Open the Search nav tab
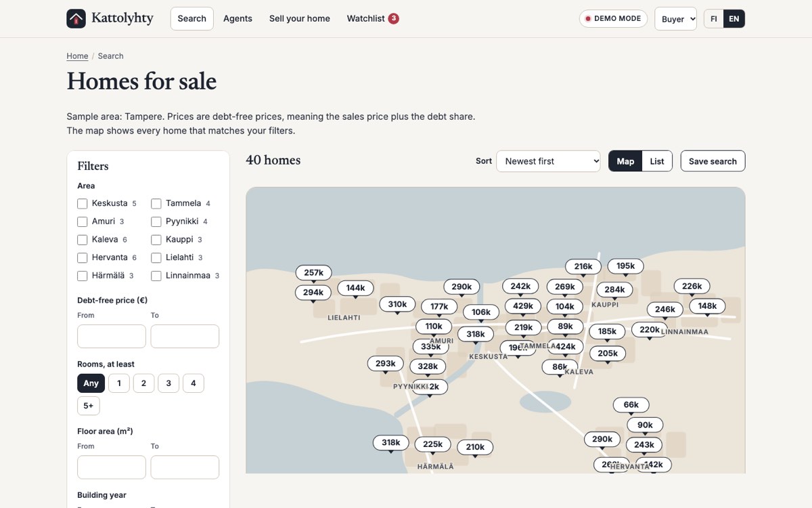 point(192,19)
